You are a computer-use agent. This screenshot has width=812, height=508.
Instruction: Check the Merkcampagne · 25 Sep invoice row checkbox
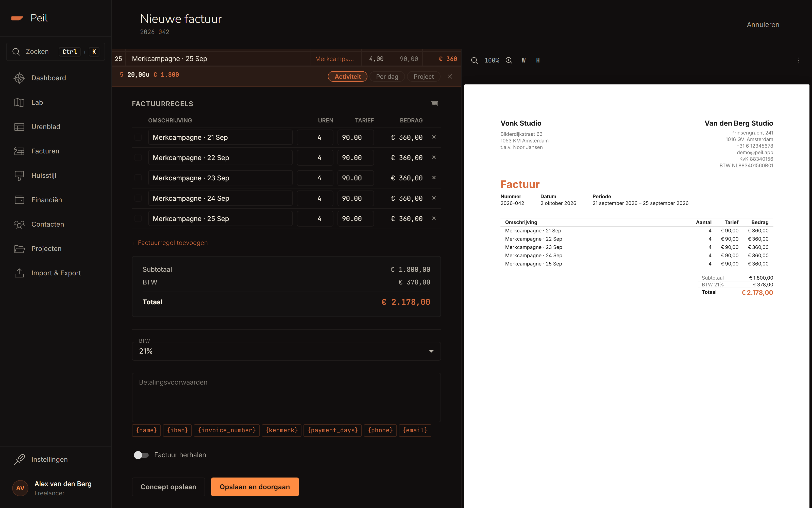click(138, 218)
